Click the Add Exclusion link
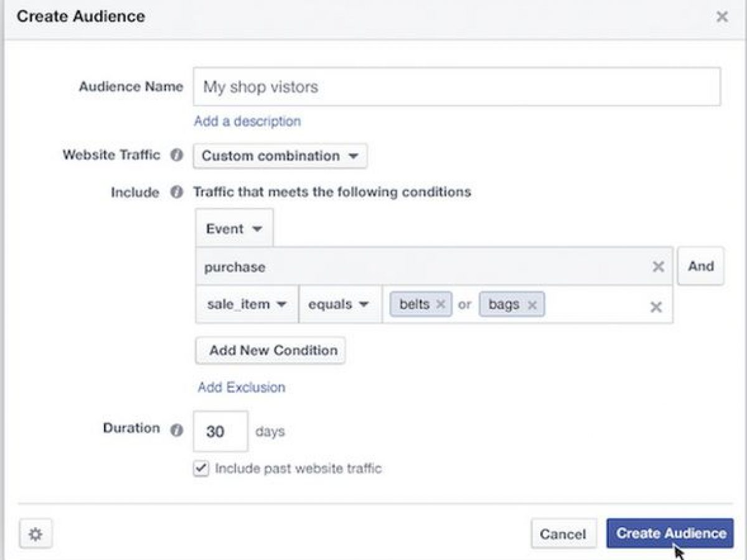 tap(242, 387)
